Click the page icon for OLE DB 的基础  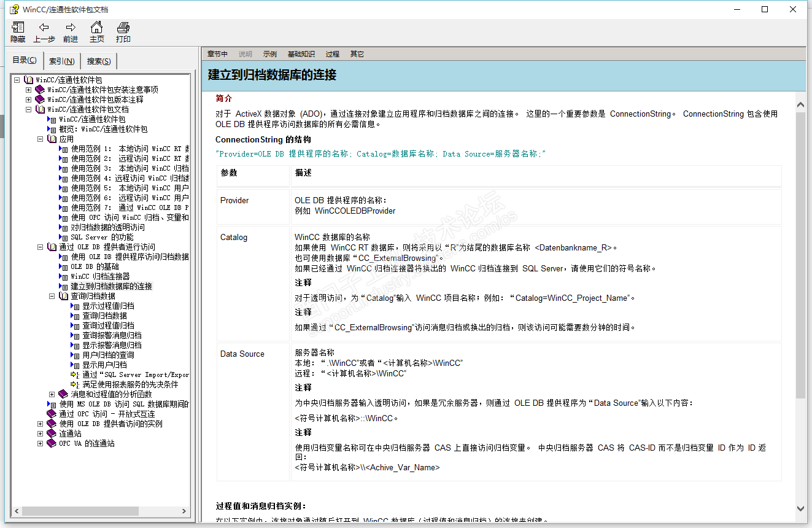point(63,266)
